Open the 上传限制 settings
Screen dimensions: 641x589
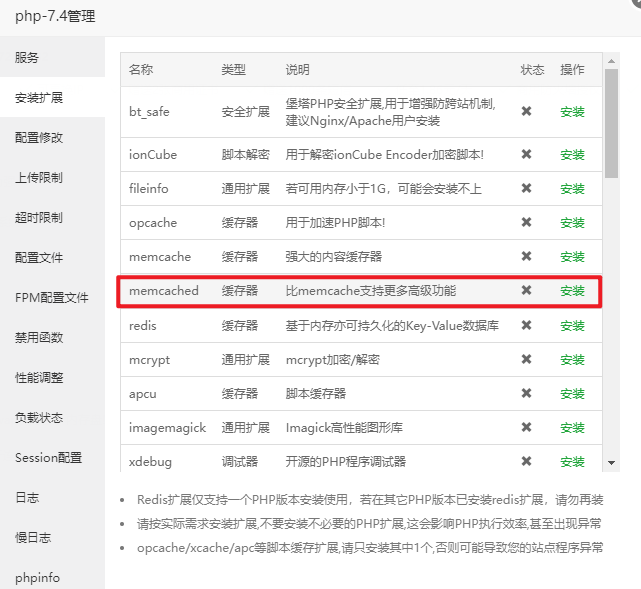(52, 177)
